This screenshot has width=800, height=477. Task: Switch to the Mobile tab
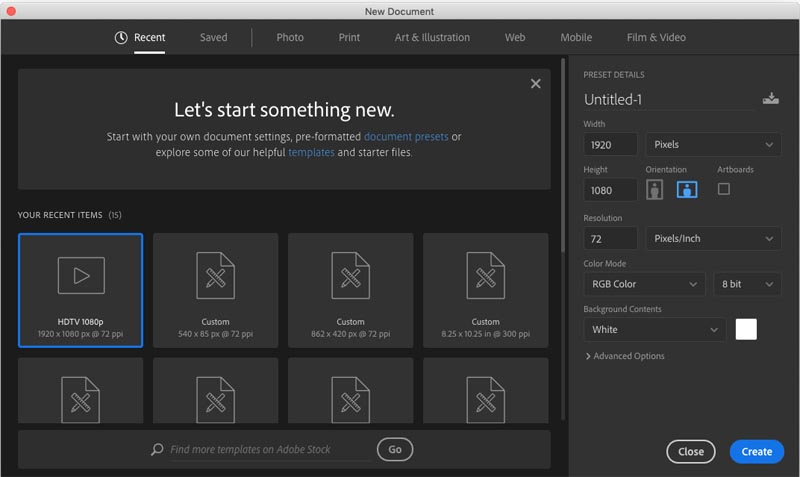pyautogui.click(x=576, y=37)
